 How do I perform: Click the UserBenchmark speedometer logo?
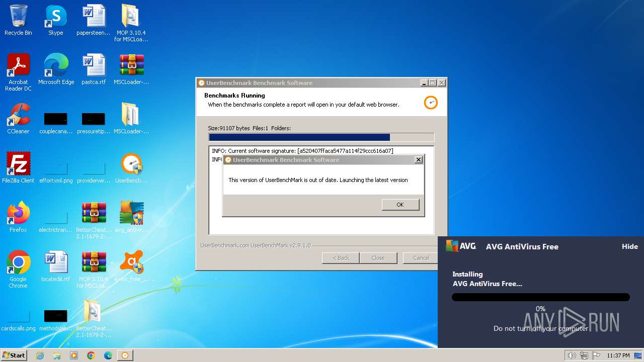[x=431, y=102]
